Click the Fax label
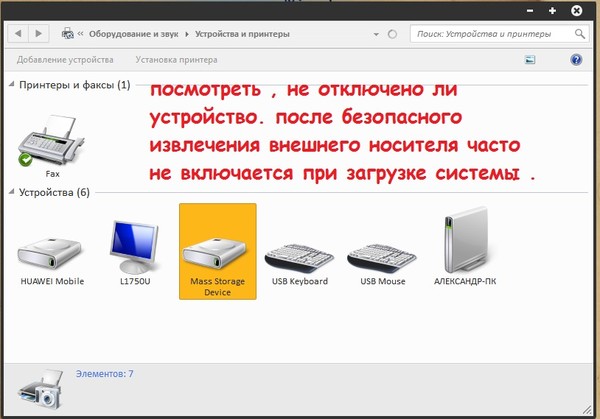The image size is (600, 419). [x=52, y=174]
